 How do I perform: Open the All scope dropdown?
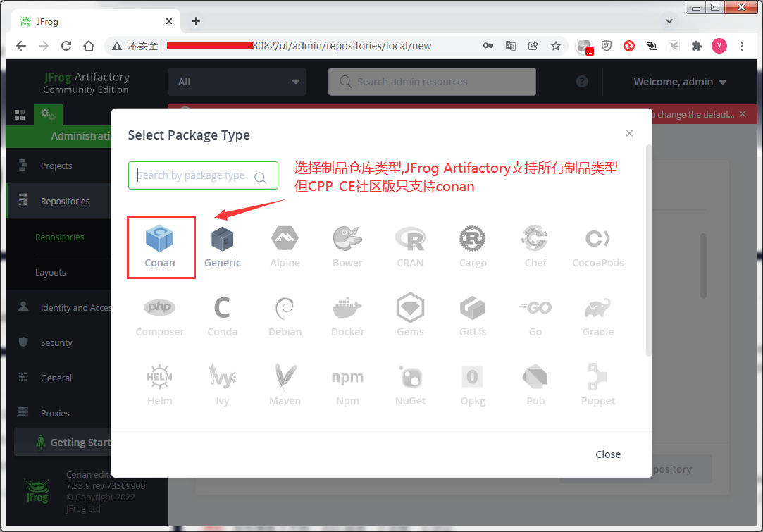coord(237,81)
